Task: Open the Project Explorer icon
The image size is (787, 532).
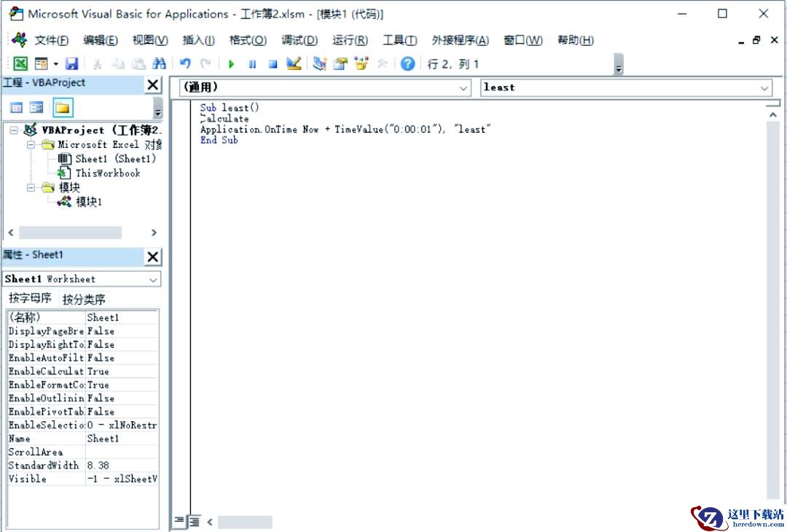Action: [320, 64]
